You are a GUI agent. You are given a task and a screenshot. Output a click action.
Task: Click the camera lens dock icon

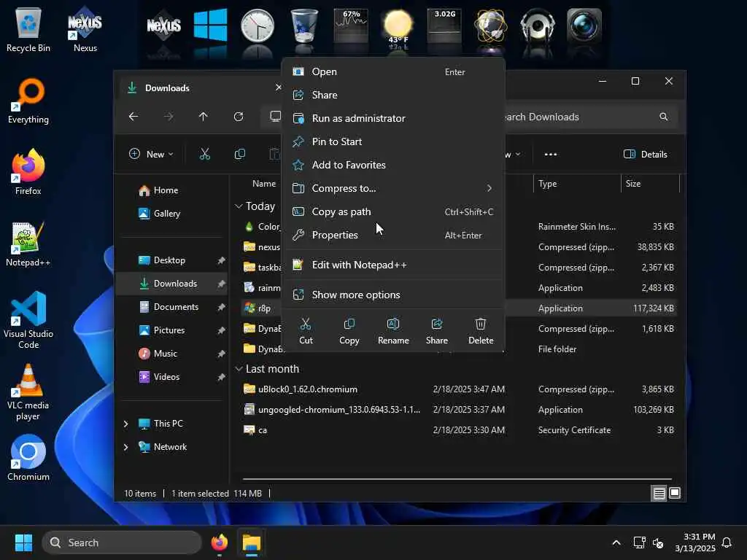pyautogui.click(x=584, y=26)
